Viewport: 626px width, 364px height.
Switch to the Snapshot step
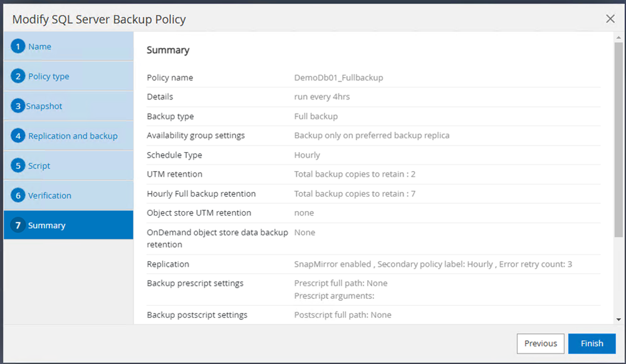tap(44, 106)
